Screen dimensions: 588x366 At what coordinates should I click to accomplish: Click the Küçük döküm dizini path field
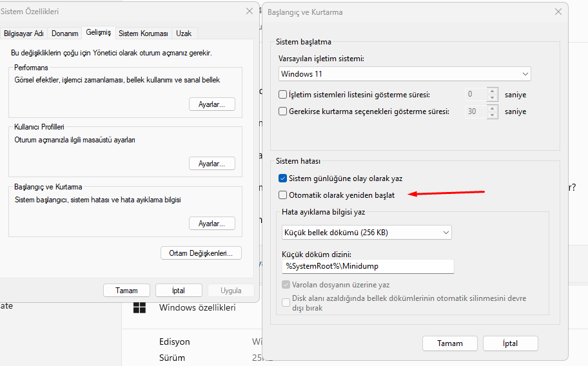pyautogui.click(x=367, y=266)
